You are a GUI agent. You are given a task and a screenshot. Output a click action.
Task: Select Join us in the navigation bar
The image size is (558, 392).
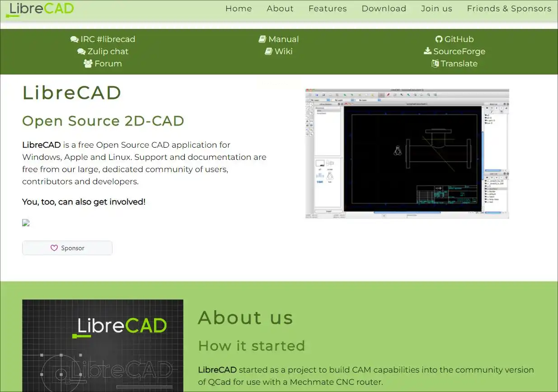point(436,9)
